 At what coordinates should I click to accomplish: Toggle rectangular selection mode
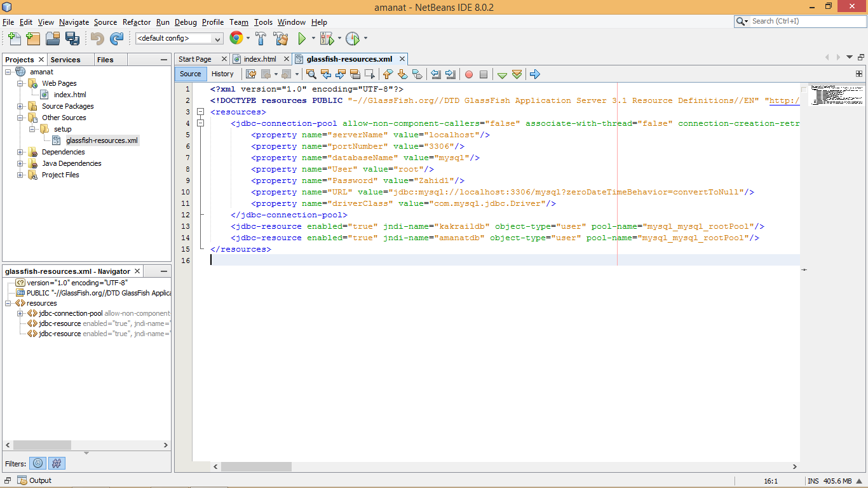370,74
